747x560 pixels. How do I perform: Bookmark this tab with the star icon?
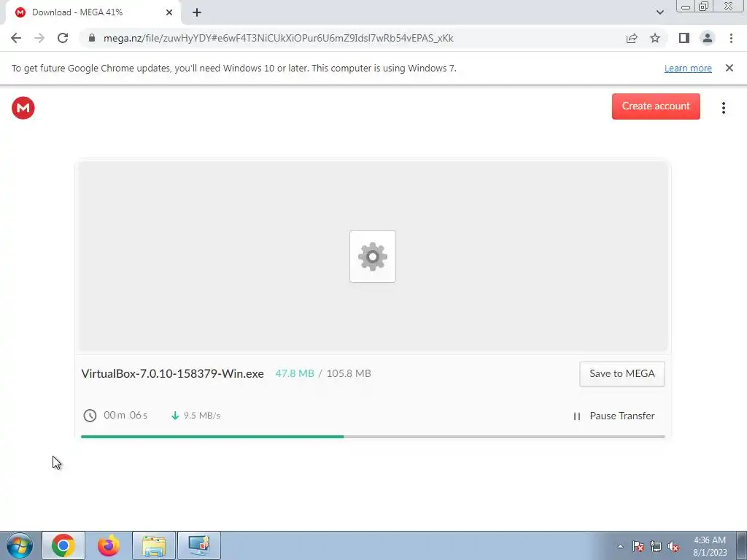pyautogui.click(x=655, y=38)
